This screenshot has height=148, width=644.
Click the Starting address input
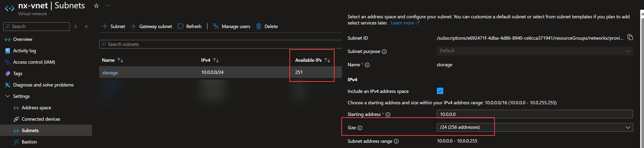[535, 114]
